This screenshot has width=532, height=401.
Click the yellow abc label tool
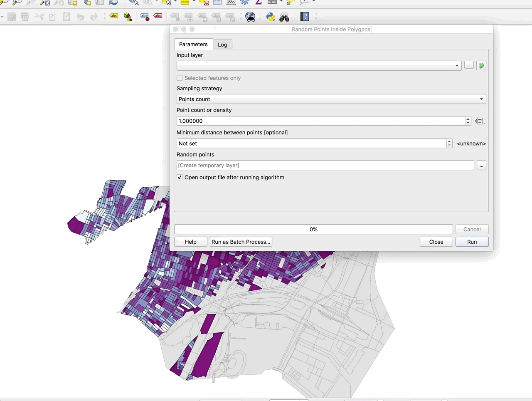[114, 16]
